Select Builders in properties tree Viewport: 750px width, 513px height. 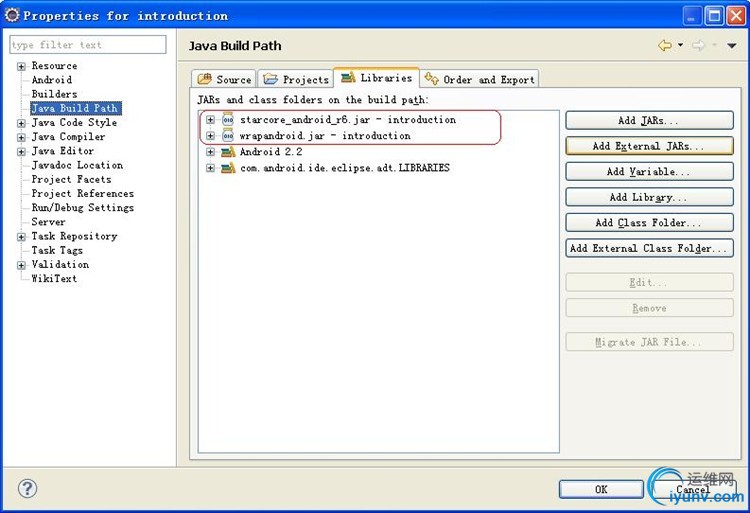(54, 94)
